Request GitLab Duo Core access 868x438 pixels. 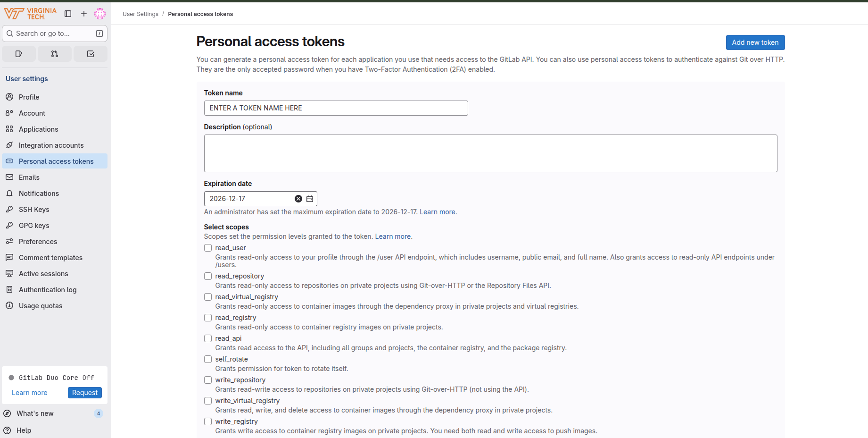(x=85, y=393)
